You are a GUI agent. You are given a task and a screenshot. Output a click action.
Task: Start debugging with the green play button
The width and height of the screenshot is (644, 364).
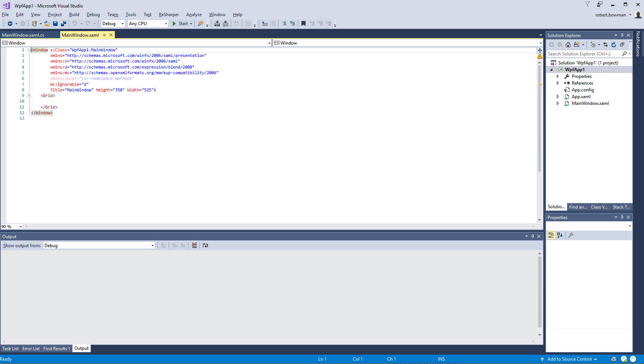tap(174, 24)
